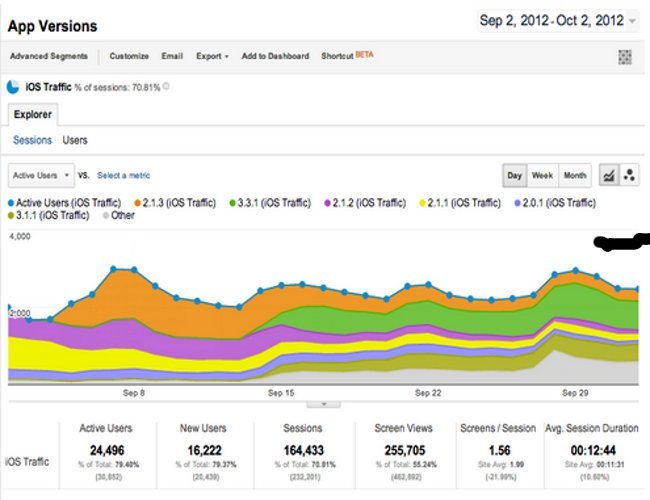The image size is (650, 500).
Task: Expand the chart collapse handle below graph
Action: (x=323, y=404)
